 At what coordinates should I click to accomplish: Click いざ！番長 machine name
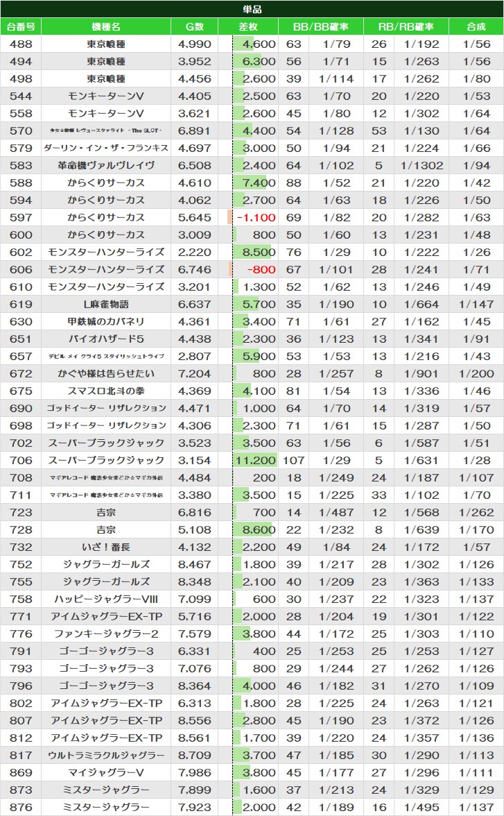(106, 547)
